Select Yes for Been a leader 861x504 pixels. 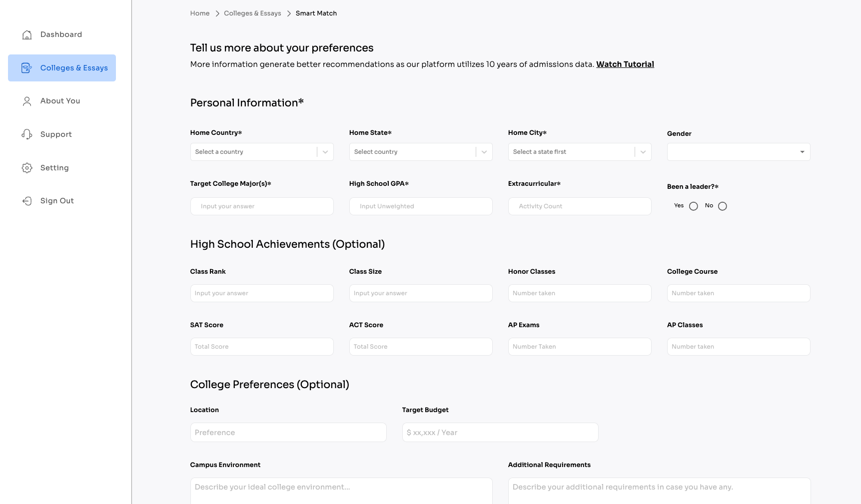(x=693, y=206)
